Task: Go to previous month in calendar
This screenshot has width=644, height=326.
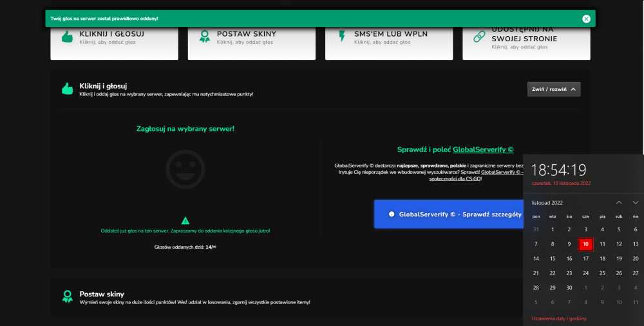Action: [619, 203]
